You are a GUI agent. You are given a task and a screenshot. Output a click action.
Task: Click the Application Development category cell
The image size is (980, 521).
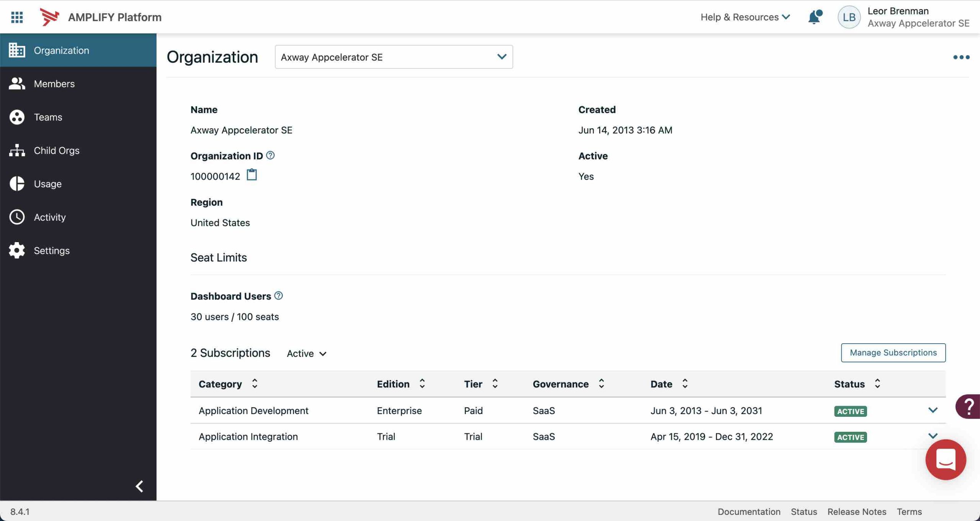(x=253, y=410)
